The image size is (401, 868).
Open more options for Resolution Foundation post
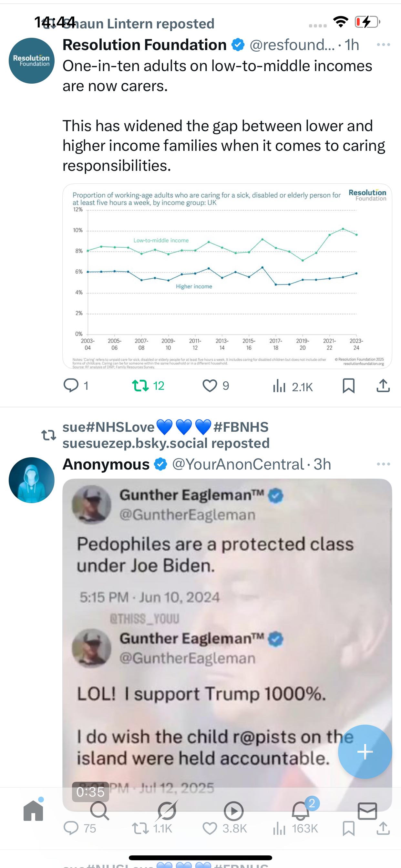click(384, 45)
